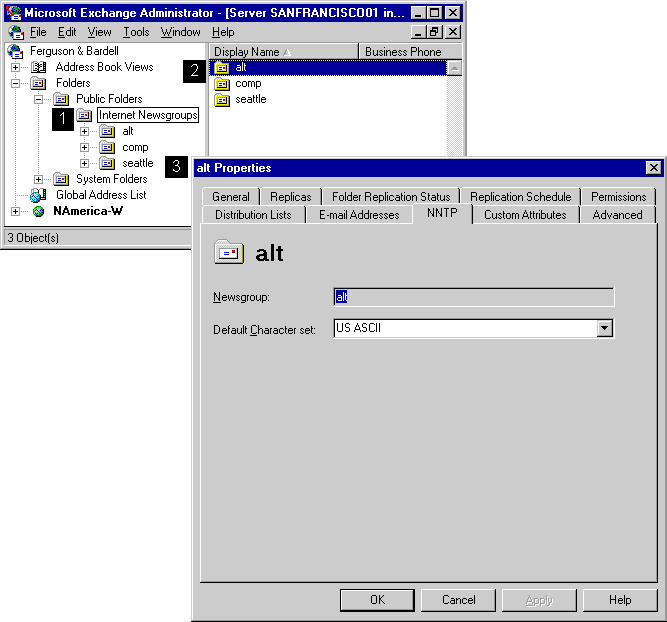Collapse the Folders tree node
Viewport: 667px width, 622px height.
click(15, 83)
